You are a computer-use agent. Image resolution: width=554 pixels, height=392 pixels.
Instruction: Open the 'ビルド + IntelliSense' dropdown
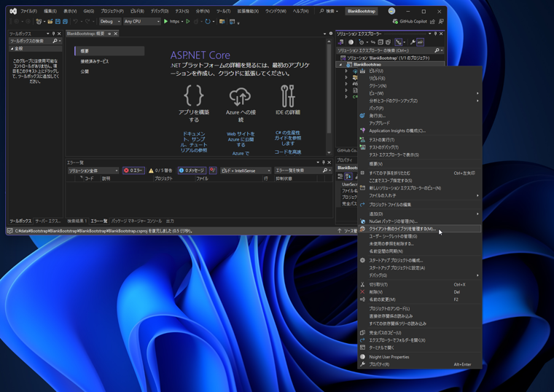point(246,170)
